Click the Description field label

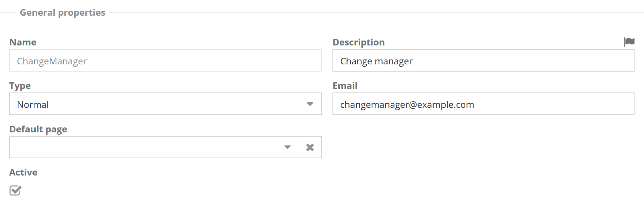[359, 42]
